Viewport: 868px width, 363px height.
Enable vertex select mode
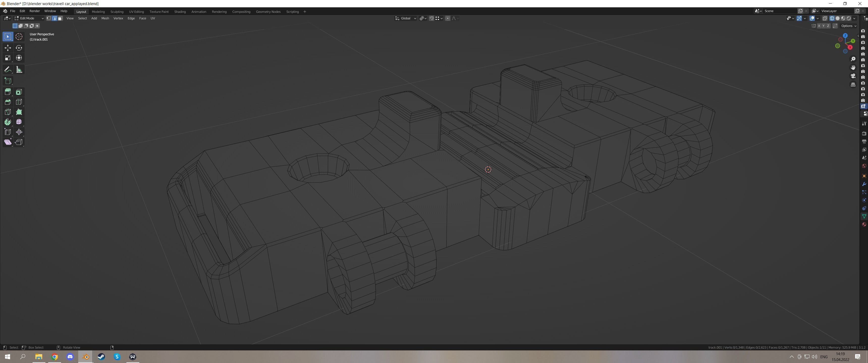pos(49,18)
